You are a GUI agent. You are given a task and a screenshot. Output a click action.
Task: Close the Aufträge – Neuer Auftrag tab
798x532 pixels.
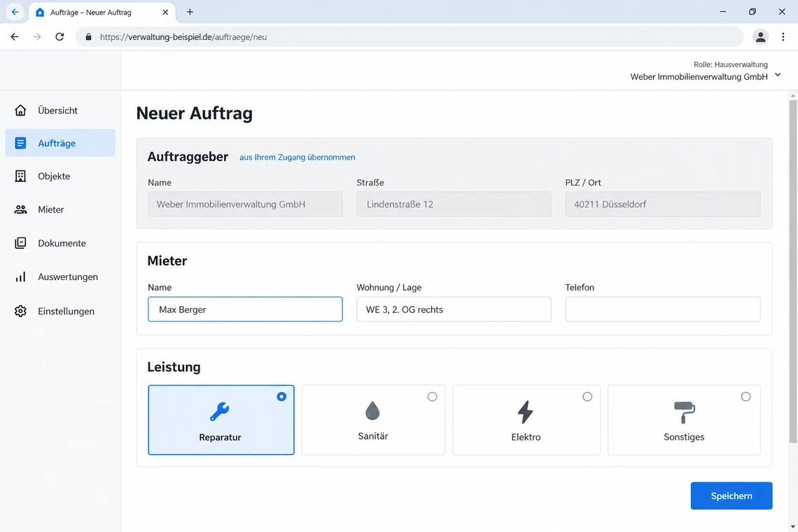(165, 12)
